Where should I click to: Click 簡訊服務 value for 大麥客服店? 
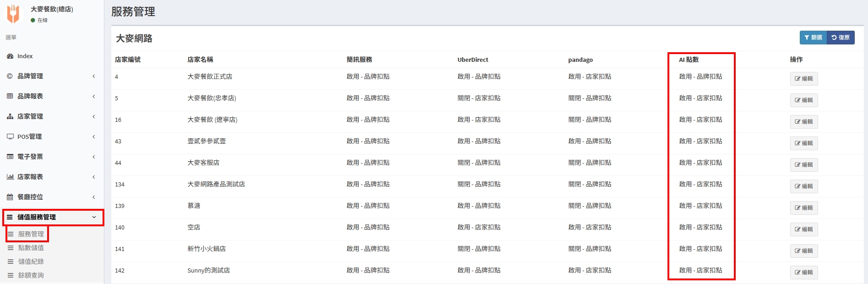coord(368,163)
